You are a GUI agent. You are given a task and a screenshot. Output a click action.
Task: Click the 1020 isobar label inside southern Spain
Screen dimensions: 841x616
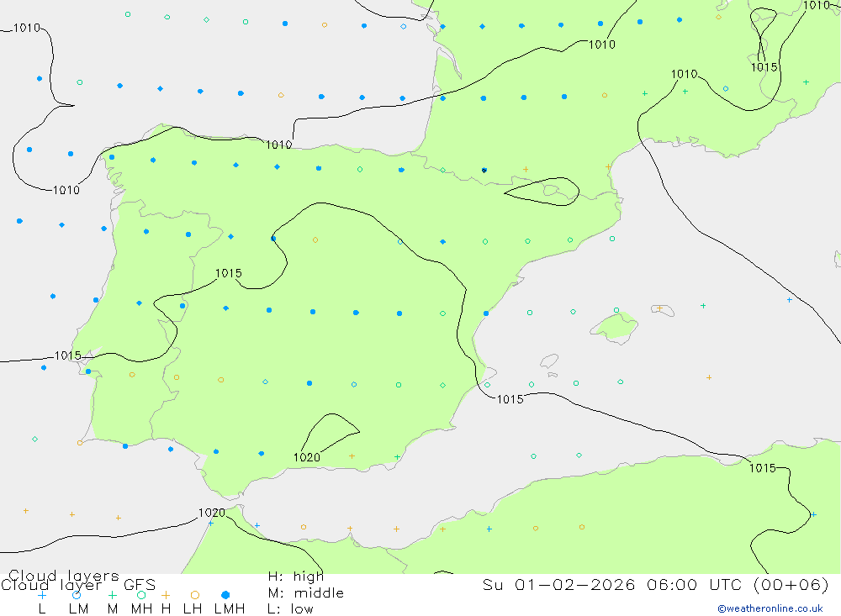pos(307,457)
